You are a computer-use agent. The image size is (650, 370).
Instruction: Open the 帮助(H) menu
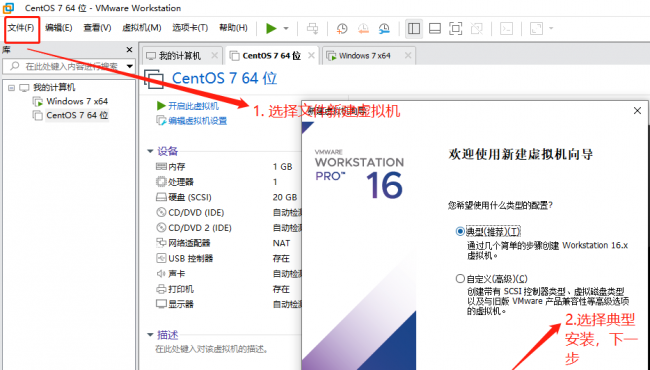[x=233, y=28]
